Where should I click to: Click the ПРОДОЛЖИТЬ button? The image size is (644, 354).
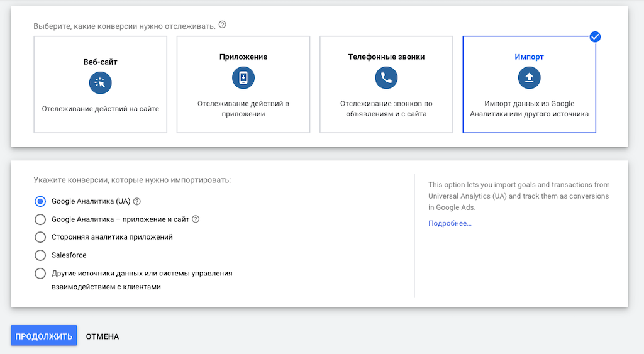click(x=44, y=336)
